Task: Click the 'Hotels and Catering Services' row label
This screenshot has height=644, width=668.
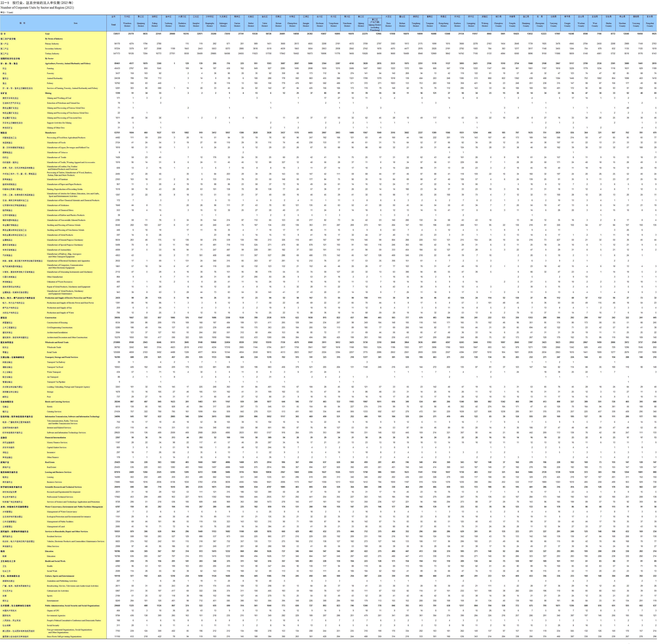Action: pos(57,402)
